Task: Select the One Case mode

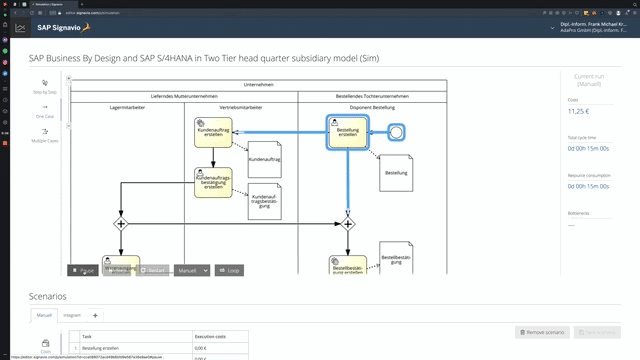Action: (45, 111)
